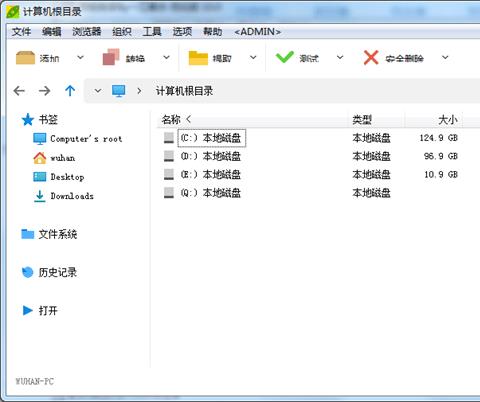Image resolution: width=480 pixels, height=402 pixels.
Task: Click the Convert (转换) red squares icon
Action: (111, 57)
